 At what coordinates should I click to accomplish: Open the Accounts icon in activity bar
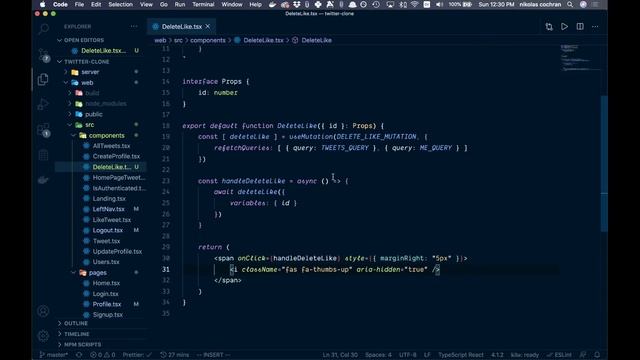pyautogui.click(x=43, y=311)
